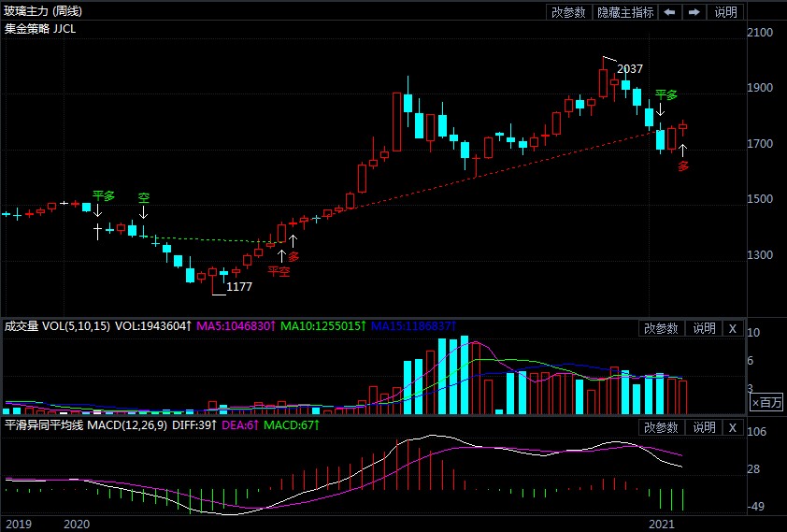This screenshot has width=787, height=532.
Task: Close the volume (成交量) indicator panel
Action: pyautogui.click(x=732, y=328)
